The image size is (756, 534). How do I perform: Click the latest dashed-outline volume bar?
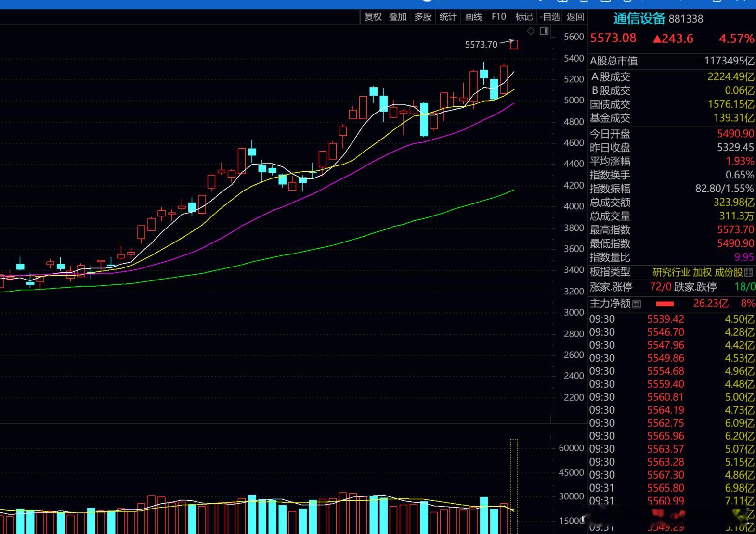tap(514, 486)
